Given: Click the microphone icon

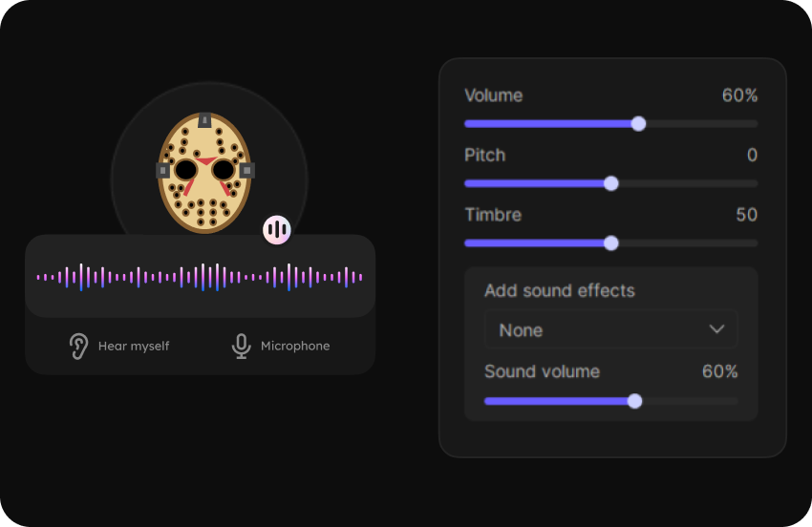Looking at the screenshot, I should pyautogui.click(x=241, y=346).
